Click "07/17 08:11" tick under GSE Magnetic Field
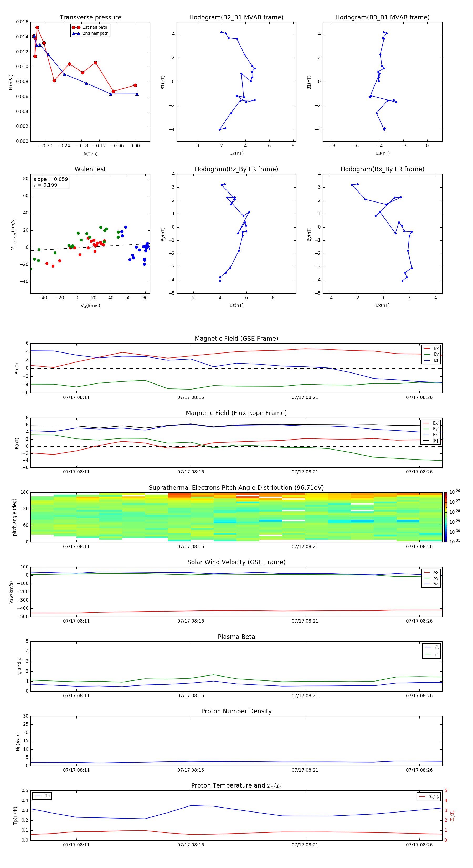 click(76, 398)
